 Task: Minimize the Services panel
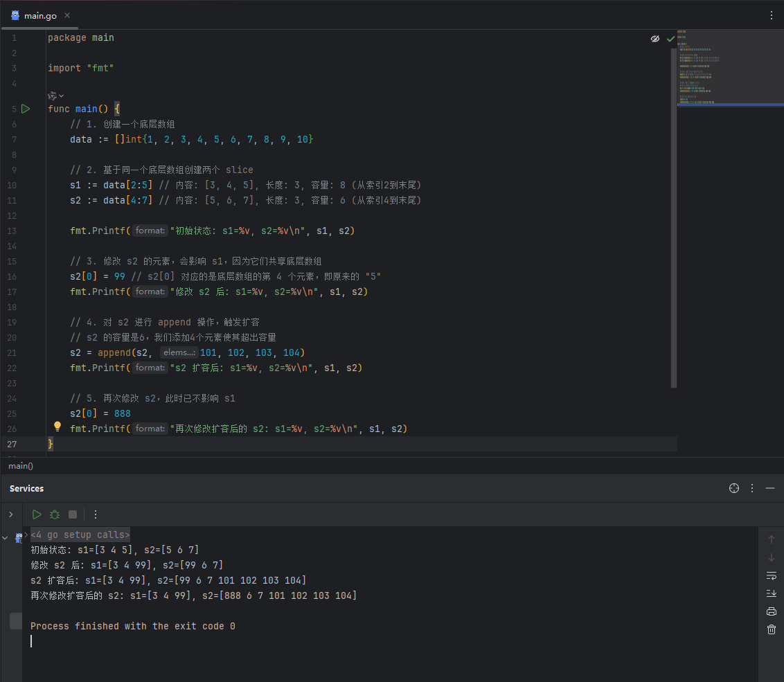(770, 489)
